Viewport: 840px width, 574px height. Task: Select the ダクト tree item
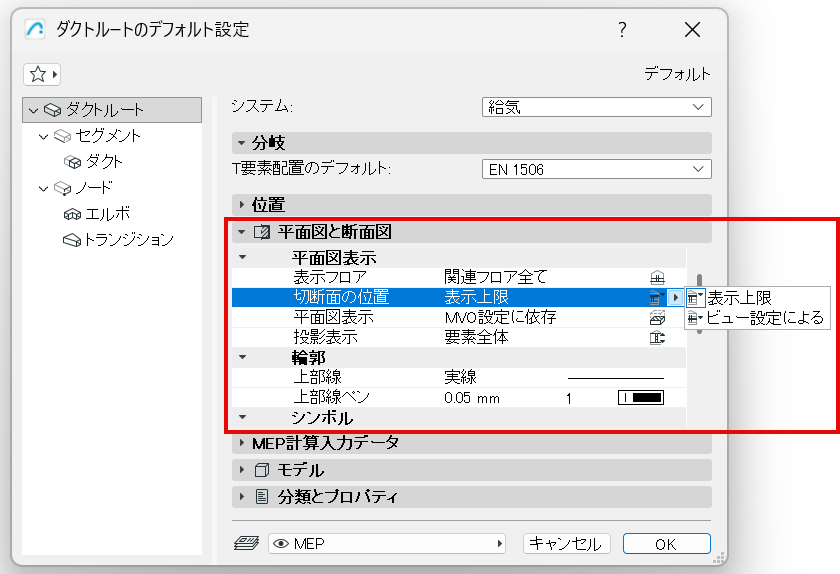click(x=104, y=161)
